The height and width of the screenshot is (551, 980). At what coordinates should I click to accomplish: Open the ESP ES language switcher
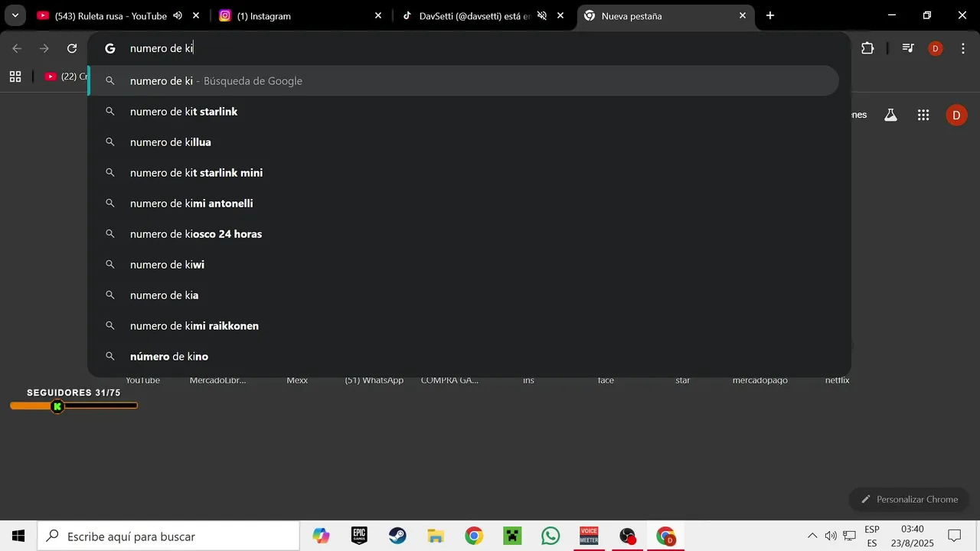point(871,536)
